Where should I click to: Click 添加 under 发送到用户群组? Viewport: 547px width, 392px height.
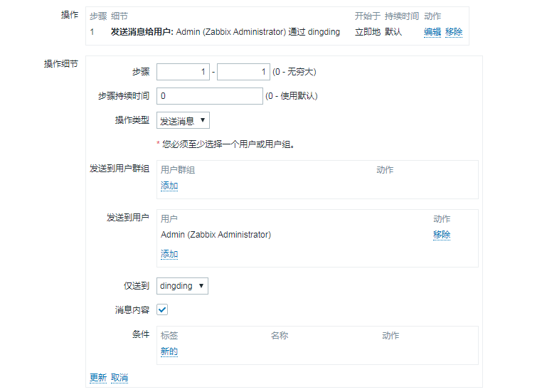(169, 186)
